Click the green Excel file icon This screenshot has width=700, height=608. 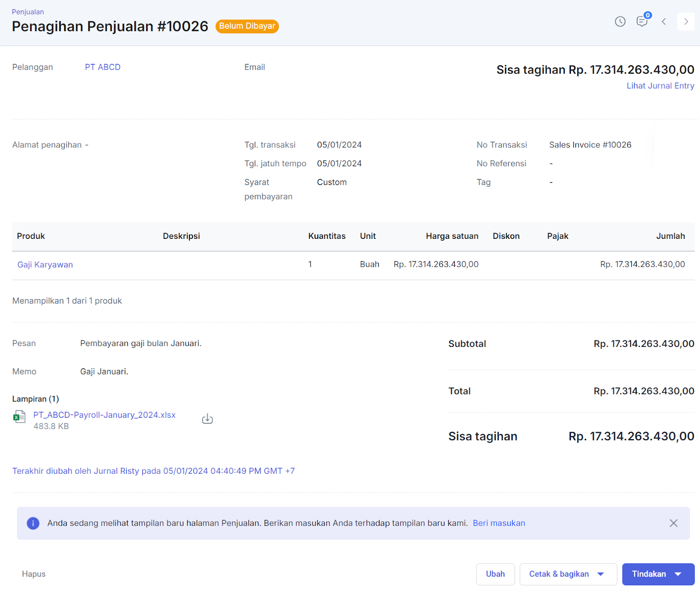click(19, 417)
